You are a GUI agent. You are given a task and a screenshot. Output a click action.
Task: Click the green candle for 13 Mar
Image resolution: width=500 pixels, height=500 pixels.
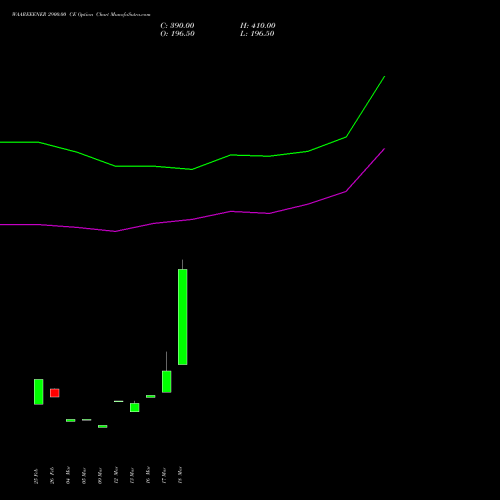point(135,407)
